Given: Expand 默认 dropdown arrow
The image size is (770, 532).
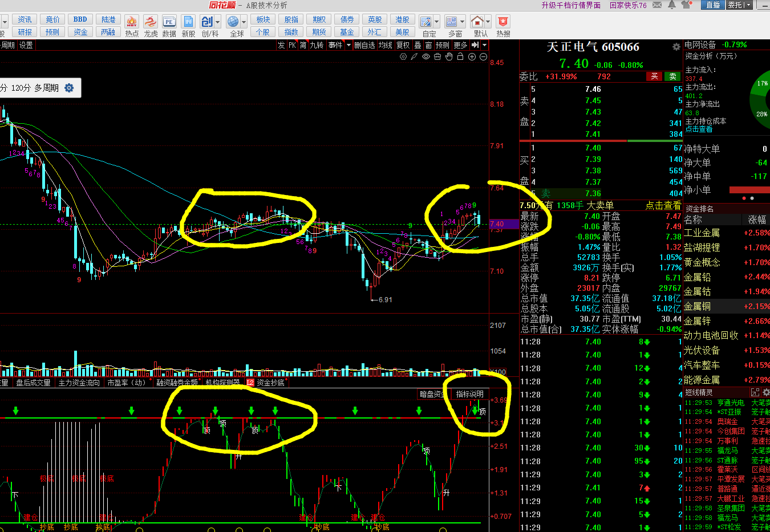Looking at the screenshot, I should [x=488, y=22].
